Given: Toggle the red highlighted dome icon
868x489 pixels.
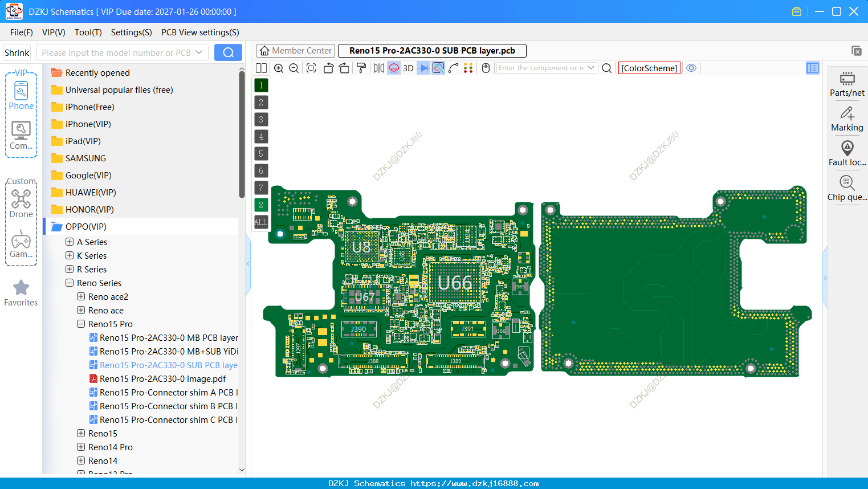Looking at the screenshot, I should tap(394, 68).
